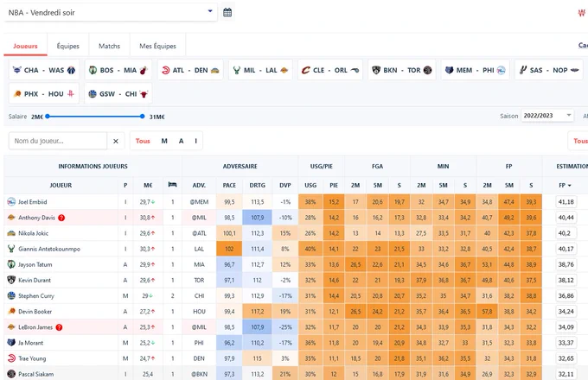Click Giannis 102 PACE cell
This screenshot has height=380, width=588.
point(229,249)
